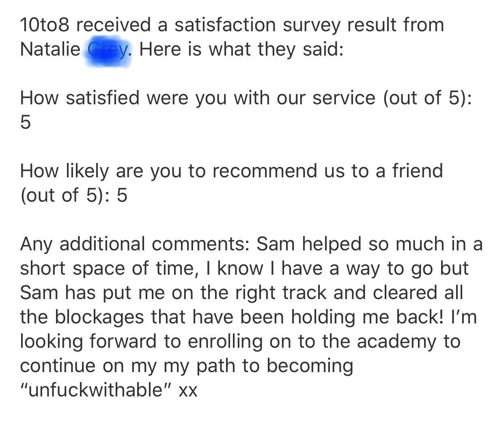Click the phrase "Here is what they said:"

(x=242, y=50)
